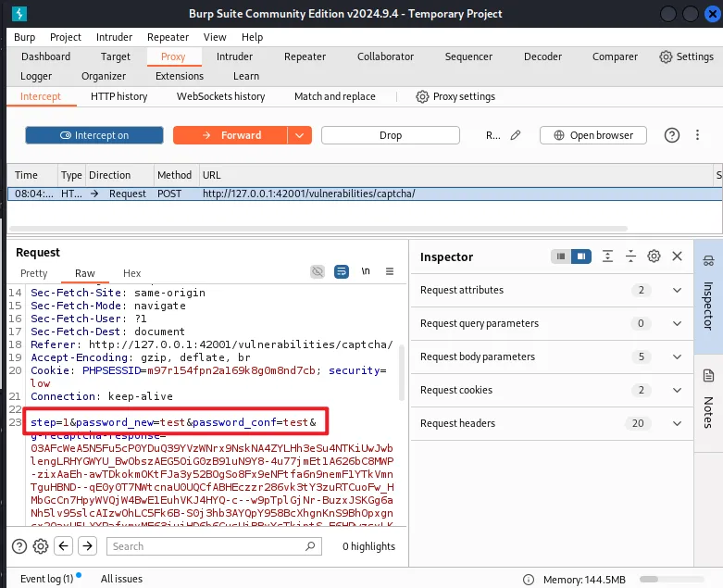Drop the intercepted request
This screenshot has width=723, height=588.
tap(391, 135)
